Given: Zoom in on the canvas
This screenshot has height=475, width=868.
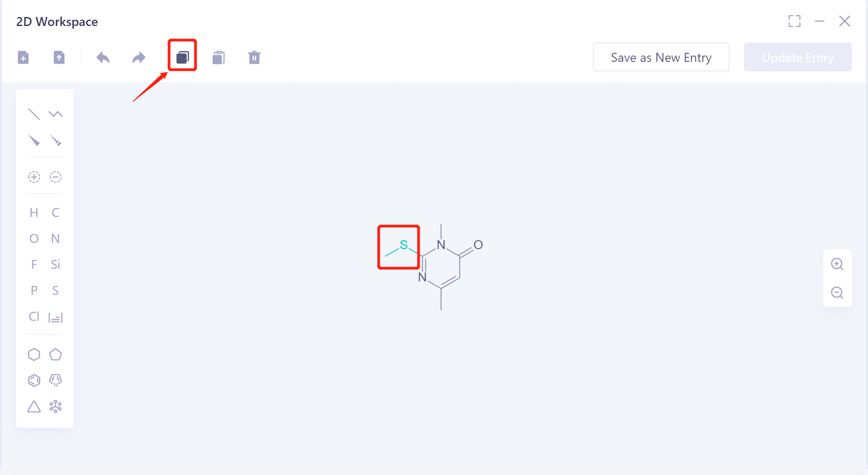Looking at the screenshot, I should (838, 264).
